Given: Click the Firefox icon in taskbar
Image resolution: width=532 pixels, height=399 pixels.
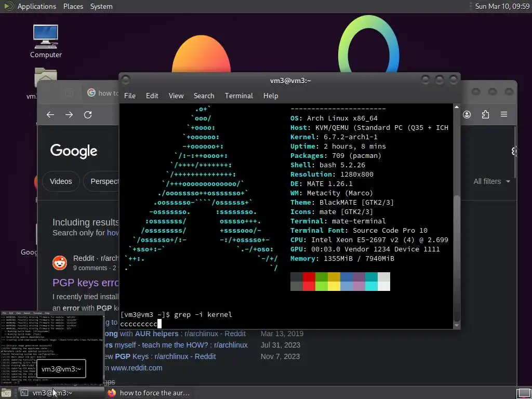Looking at the screenshot, I should 112,393.
